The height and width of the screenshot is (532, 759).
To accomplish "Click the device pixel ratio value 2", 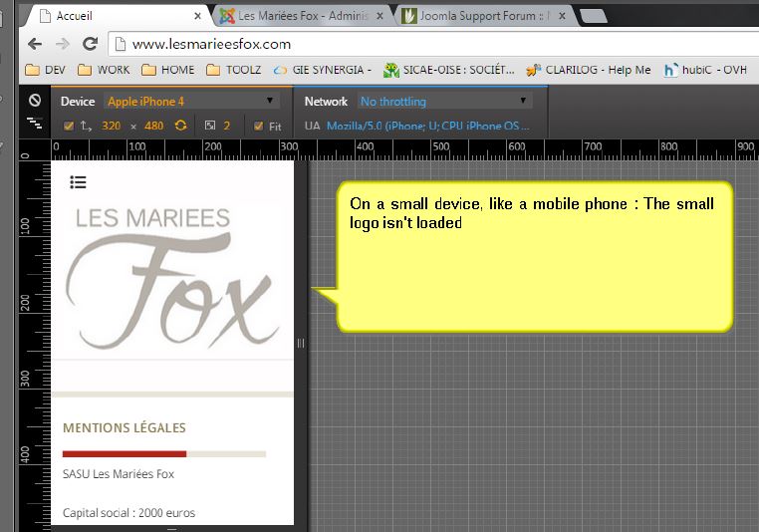I will [226, 126].
